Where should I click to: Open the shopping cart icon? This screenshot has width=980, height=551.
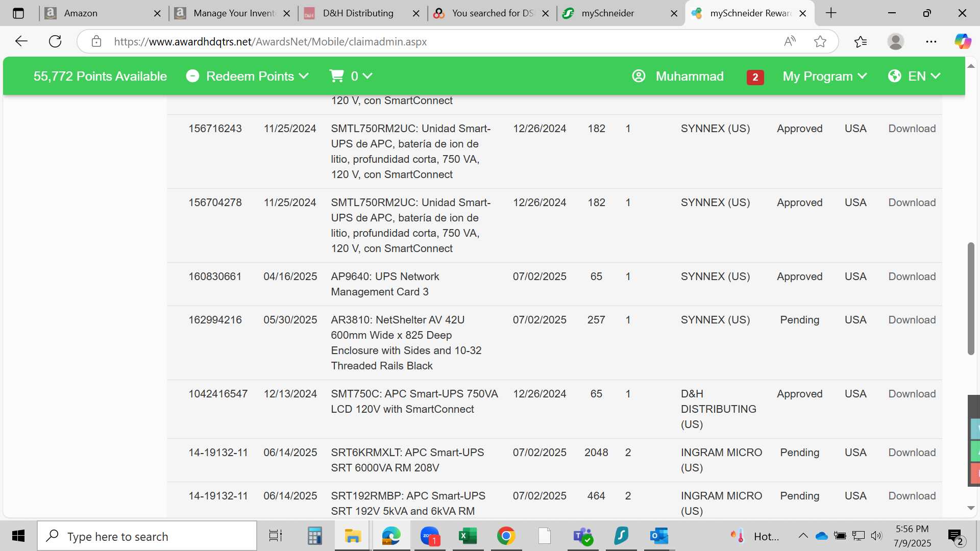pyautogui.click(x=336, y=76)
